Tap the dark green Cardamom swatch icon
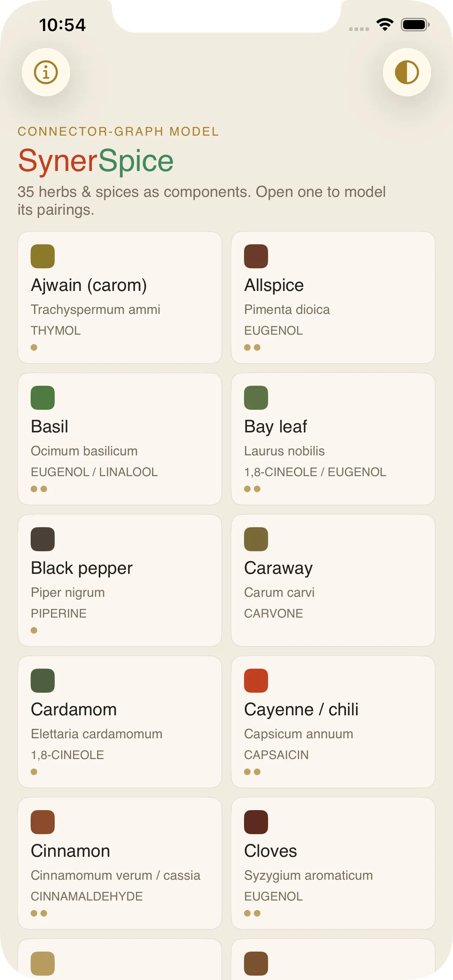The image size is (453, 980). tap(43, 681)
